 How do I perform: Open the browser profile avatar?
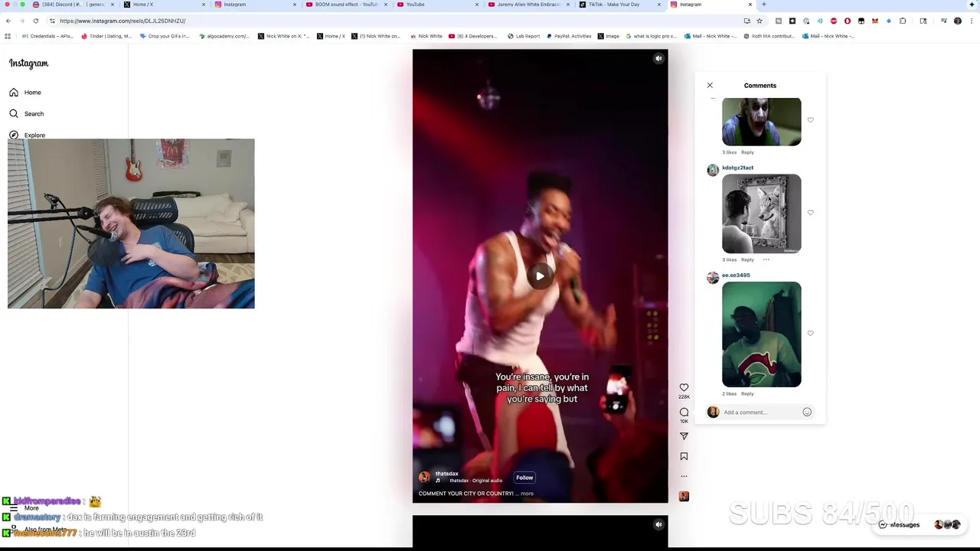pyautogui.click(x=957, y=21)
